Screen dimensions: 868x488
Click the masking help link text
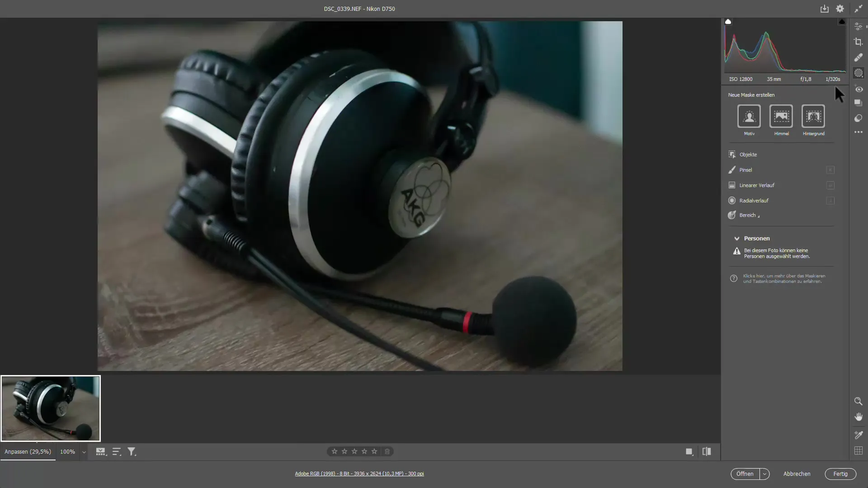click(784, 279)
